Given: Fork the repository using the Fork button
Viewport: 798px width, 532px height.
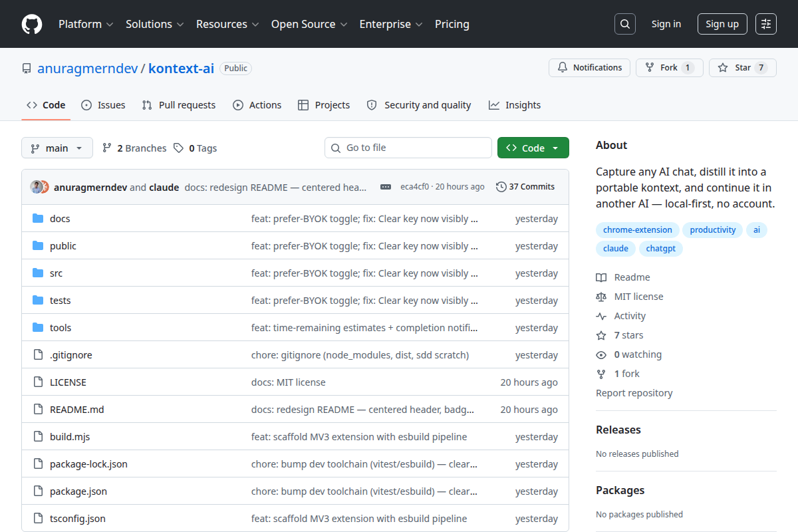Looking at the screenshot, I should 669,68.
